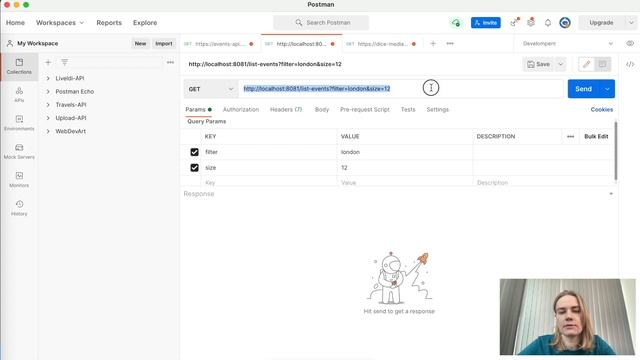Viewport: 640px width, 360px height.
Task: Open the Cookies link
Action: (x=601, y=109)
